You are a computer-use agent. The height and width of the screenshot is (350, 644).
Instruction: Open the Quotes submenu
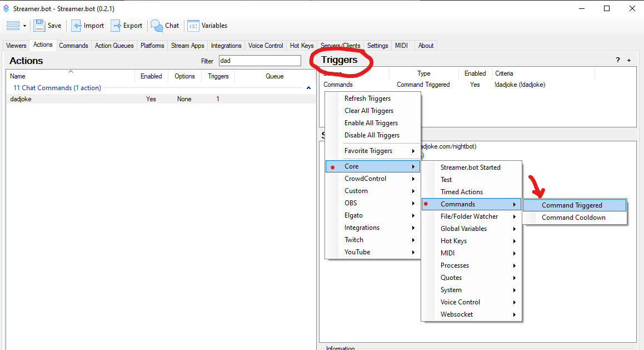click(472, 278)
